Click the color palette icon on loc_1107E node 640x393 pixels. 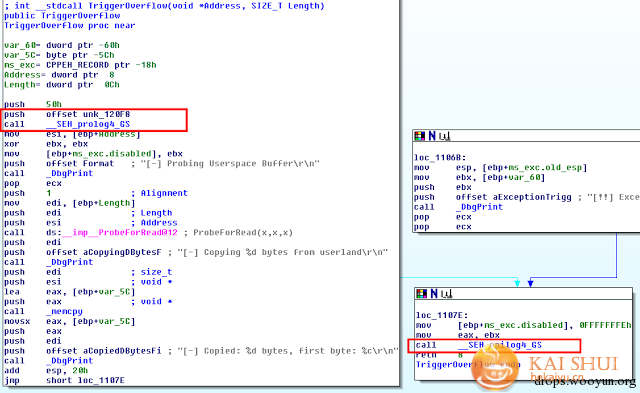coord(421,293)
